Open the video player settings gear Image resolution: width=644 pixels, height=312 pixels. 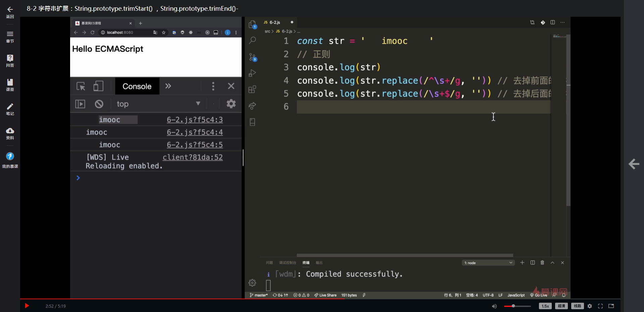(590, 306)
